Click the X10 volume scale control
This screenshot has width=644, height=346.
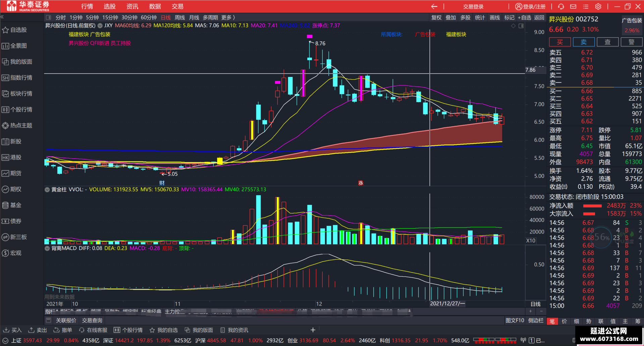click(x=531, y=240)
